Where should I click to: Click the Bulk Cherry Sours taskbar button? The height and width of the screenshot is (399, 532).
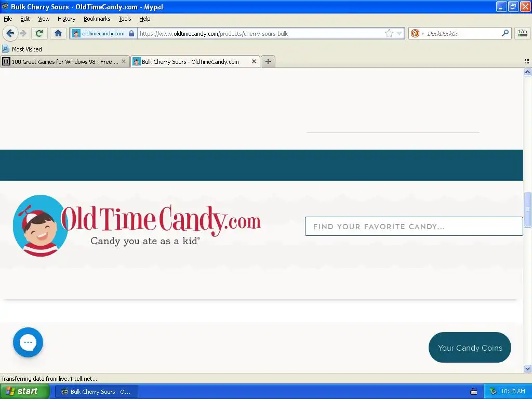pyautogui.click(x=96, y=392)
